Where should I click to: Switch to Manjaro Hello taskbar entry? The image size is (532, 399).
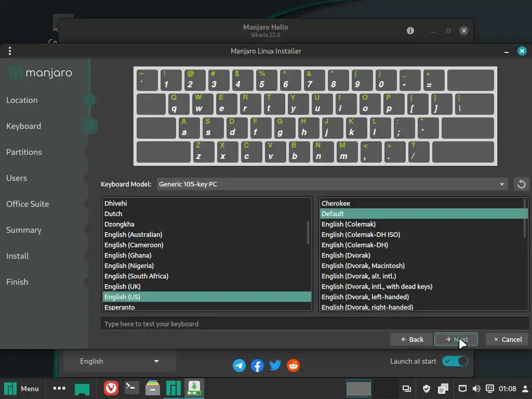tap(174, 388)
